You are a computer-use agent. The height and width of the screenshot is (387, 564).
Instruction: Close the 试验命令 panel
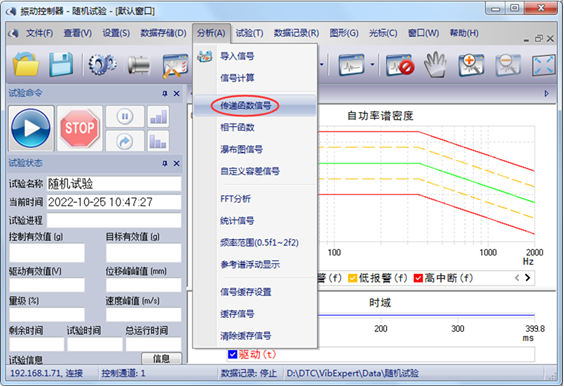tap(177, 94)
